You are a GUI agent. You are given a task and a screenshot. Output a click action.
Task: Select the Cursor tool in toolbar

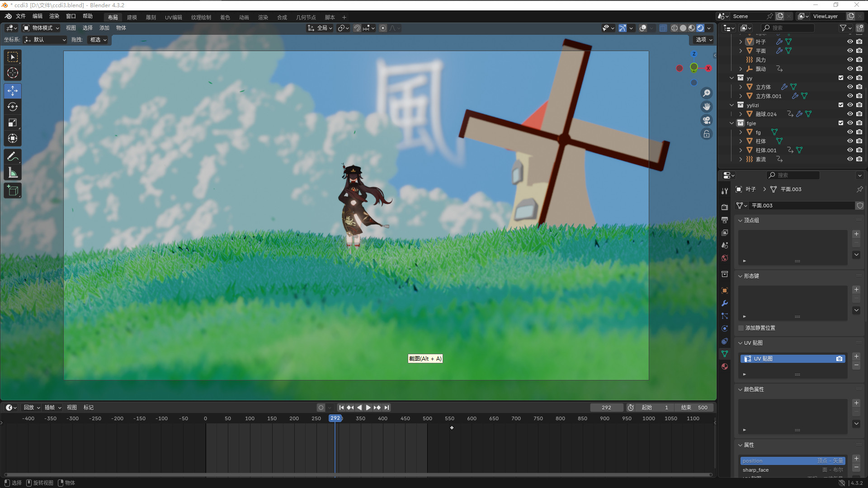point(13,73)
